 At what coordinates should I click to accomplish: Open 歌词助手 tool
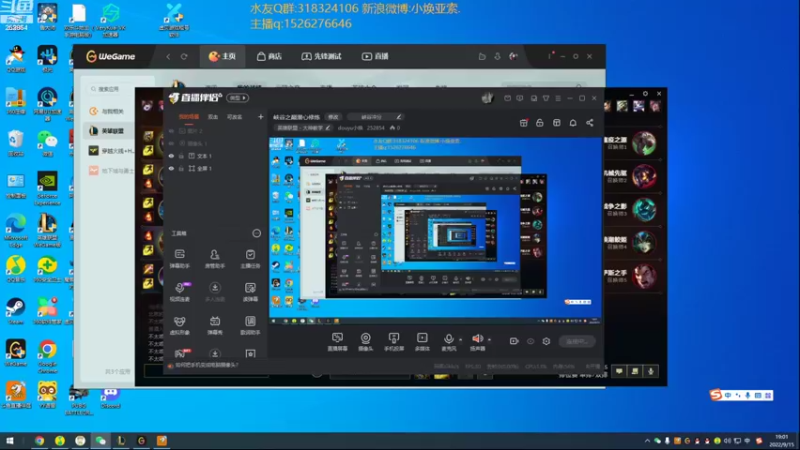click(x=250, y=325)
